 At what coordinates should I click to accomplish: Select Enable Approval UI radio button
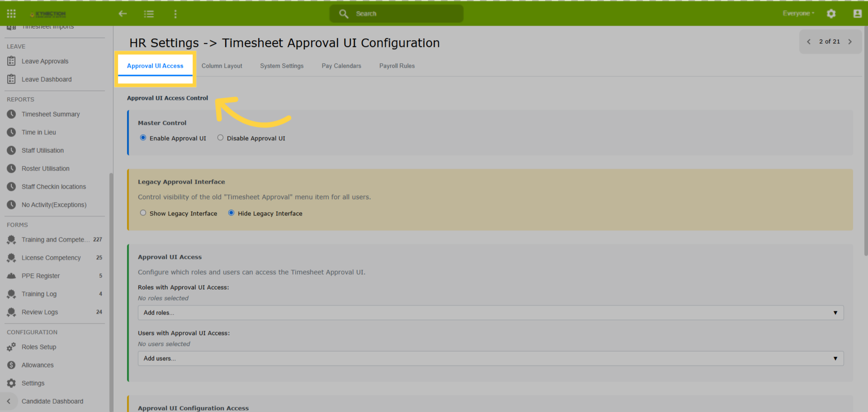pos(143,138)
